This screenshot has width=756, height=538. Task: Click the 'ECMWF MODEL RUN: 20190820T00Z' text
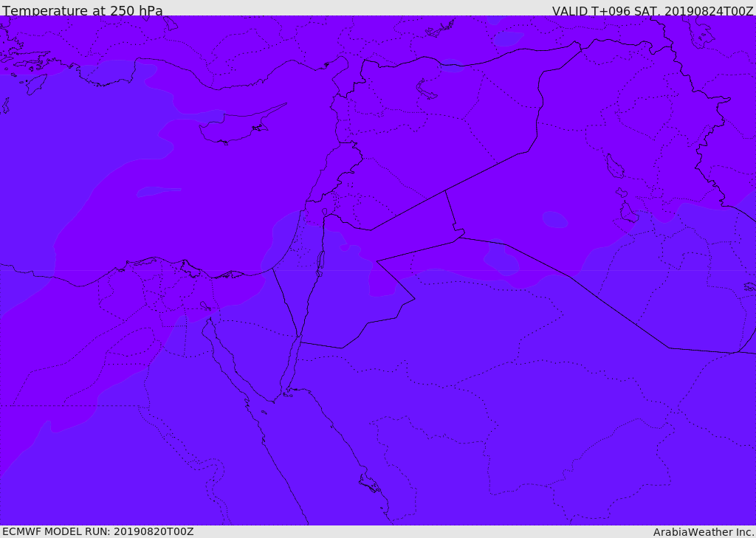click(x=98, y=531)
